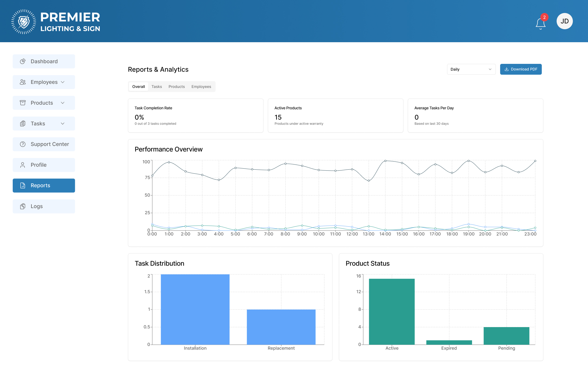The height and width of the screenshot is (375, 588).
Task: Click the Reports document icon in sidebar
Action: pos(23,186)
